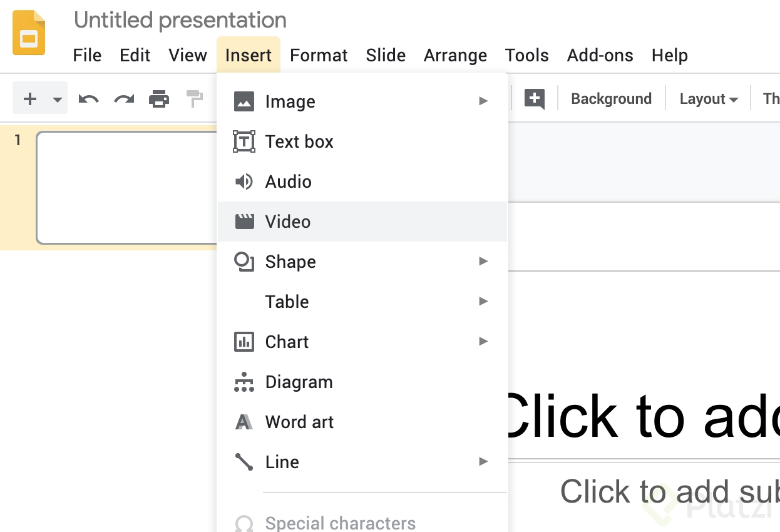Image resolution: width=780 pixels, height=532 pixels.
Task: Print the presentation
Action: pos(159,99)
